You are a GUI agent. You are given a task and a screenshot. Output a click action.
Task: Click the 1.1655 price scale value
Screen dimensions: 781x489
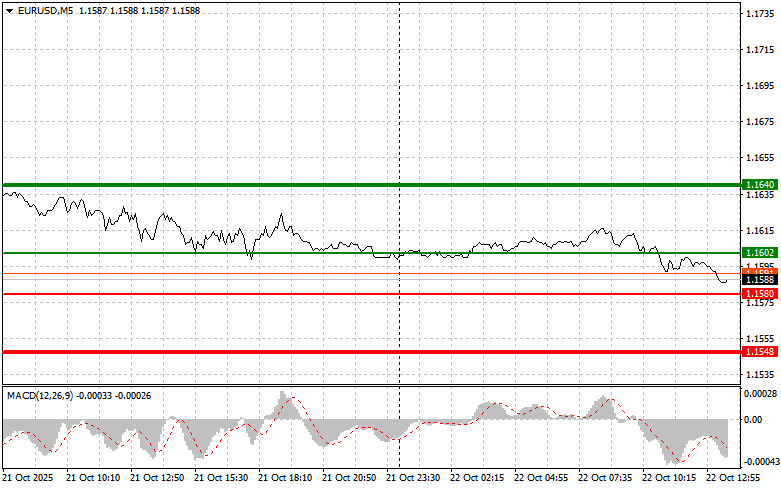click(760, 158)
